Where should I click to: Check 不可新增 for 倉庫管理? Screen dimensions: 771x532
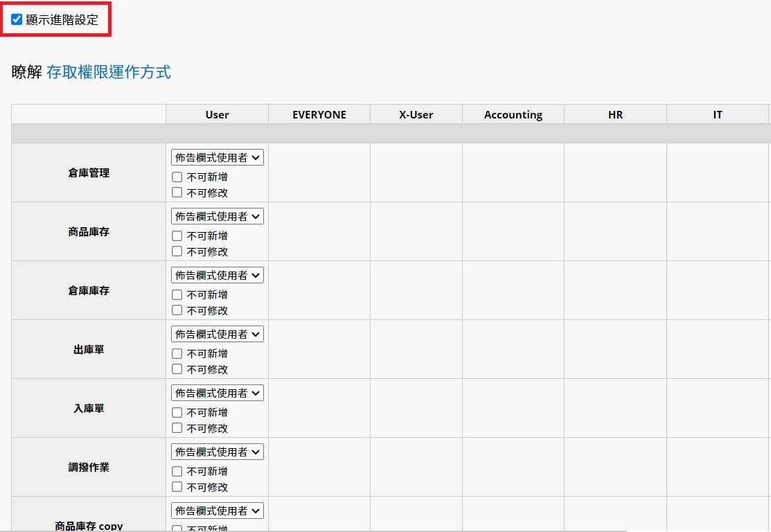point(177,177)
